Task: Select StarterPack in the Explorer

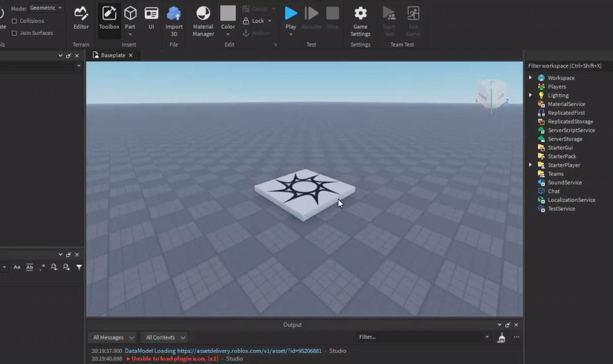Action: 562,156
